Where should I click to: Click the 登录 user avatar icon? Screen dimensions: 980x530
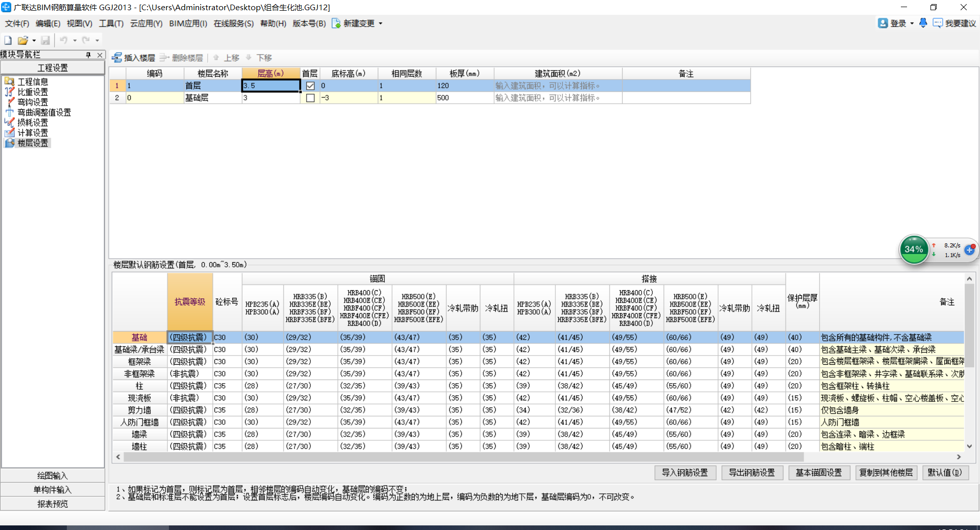tap(883, 23)
